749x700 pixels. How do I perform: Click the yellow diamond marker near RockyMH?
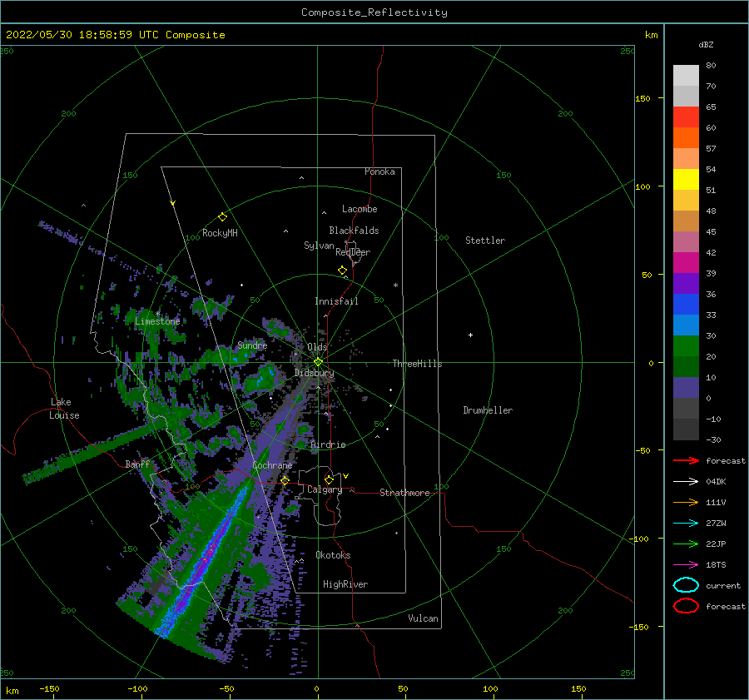[x=222, y=217]
